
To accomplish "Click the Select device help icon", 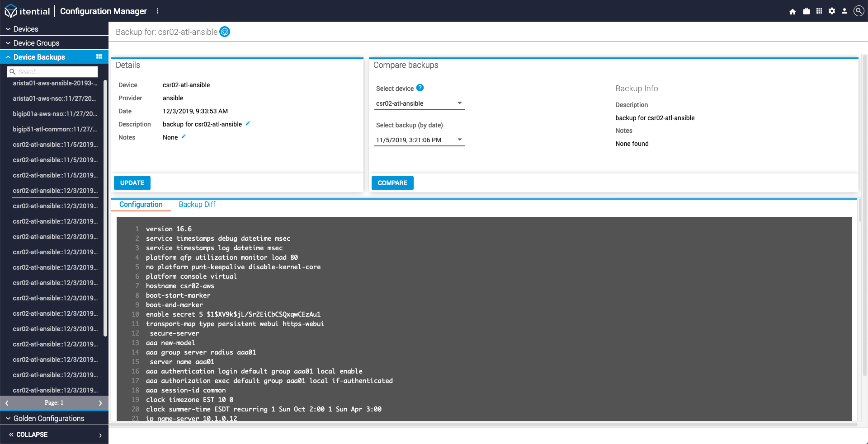I will (x=420, y=88).
